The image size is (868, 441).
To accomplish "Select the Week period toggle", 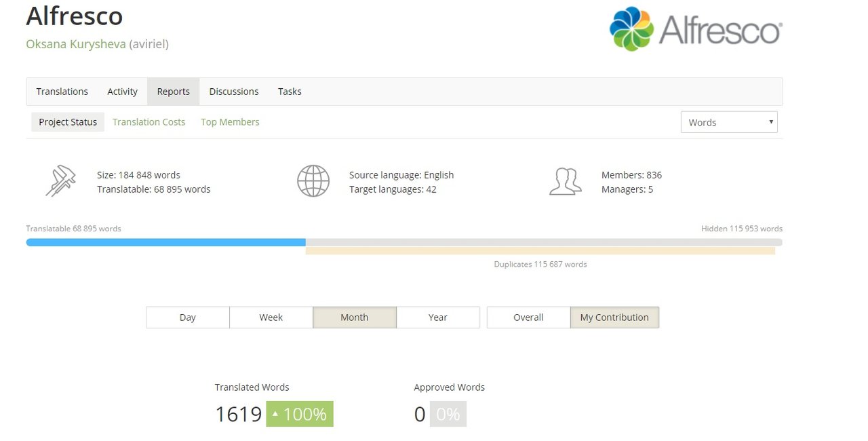I will (271, 318).
